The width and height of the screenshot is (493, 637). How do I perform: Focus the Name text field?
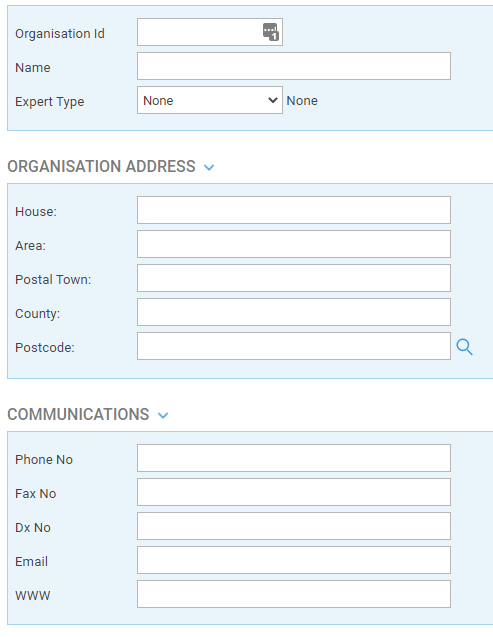point(294,66)
